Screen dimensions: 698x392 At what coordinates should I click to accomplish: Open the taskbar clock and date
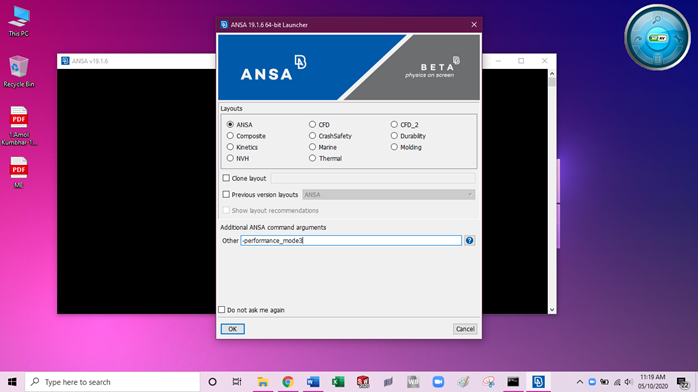(x=653, y=382)
